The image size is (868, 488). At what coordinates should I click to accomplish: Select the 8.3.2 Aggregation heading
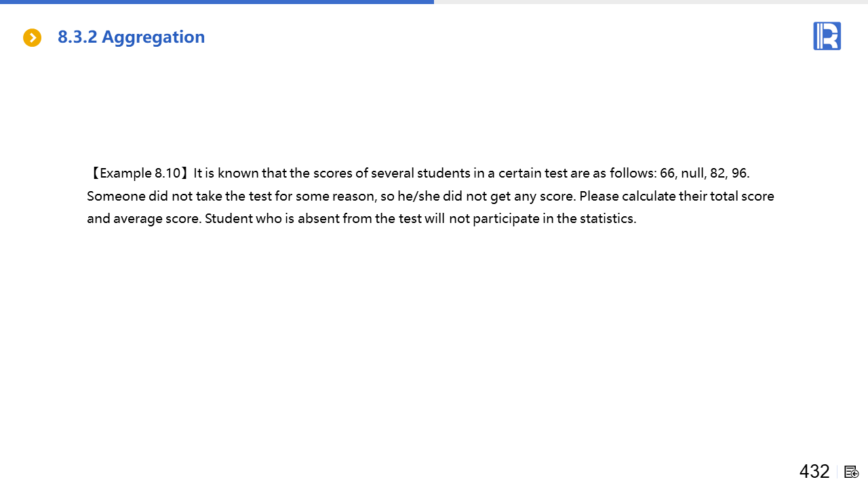coord(131,37)
